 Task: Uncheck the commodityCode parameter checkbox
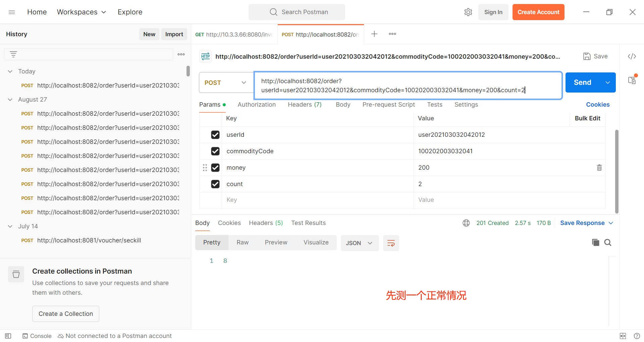(x=215, y=151)
